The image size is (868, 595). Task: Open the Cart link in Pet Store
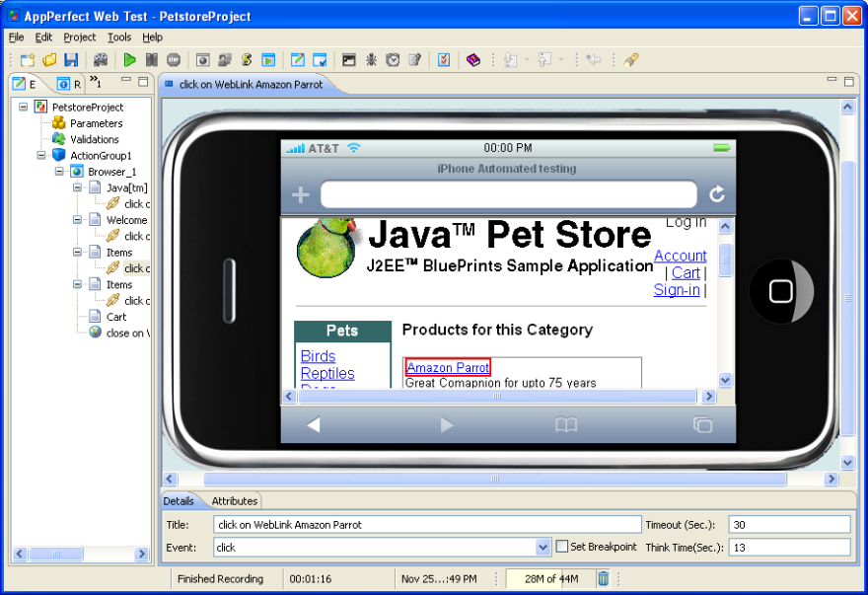coord(686,272)
